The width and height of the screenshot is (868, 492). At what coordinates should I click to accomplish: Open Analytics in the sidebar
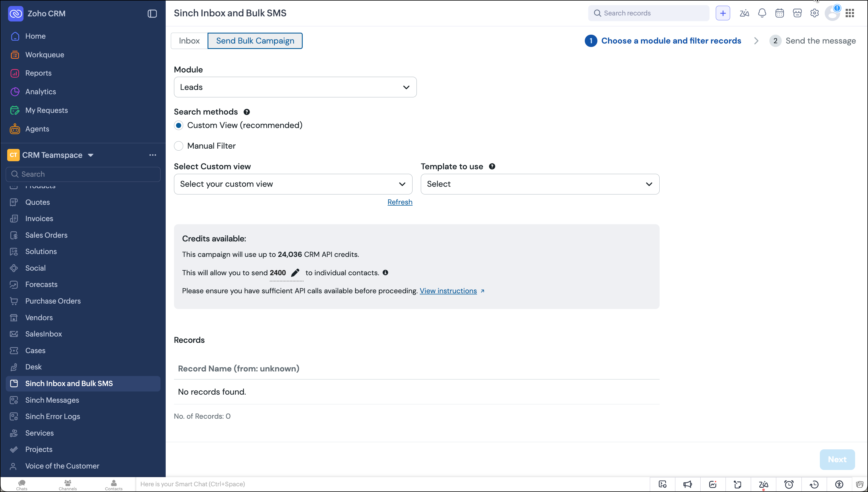(x=41, y=92)
